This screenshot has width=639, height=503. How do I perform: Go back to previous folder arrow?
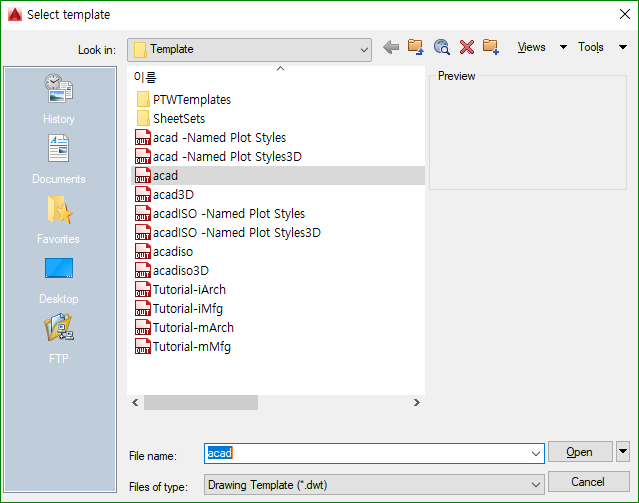391,47
